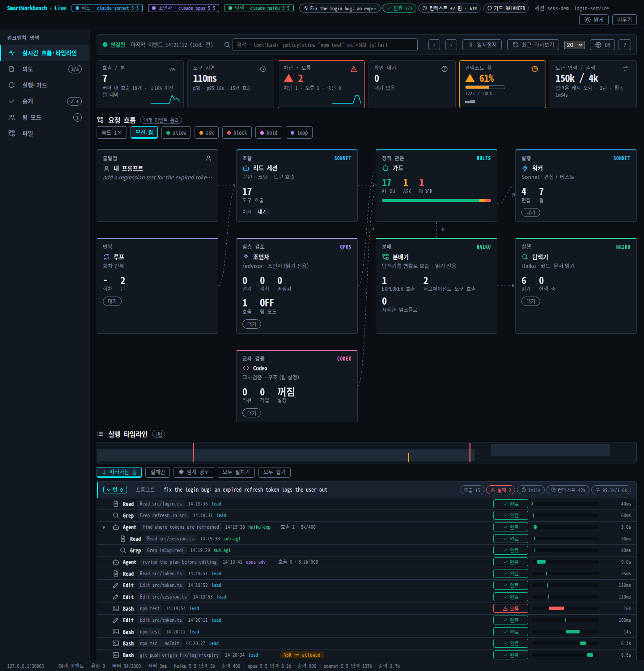The height and width of the screenshot is (671, 644).
Task: Click the 최근 다시보기 replay button
Action: click(x=534, y=45)
